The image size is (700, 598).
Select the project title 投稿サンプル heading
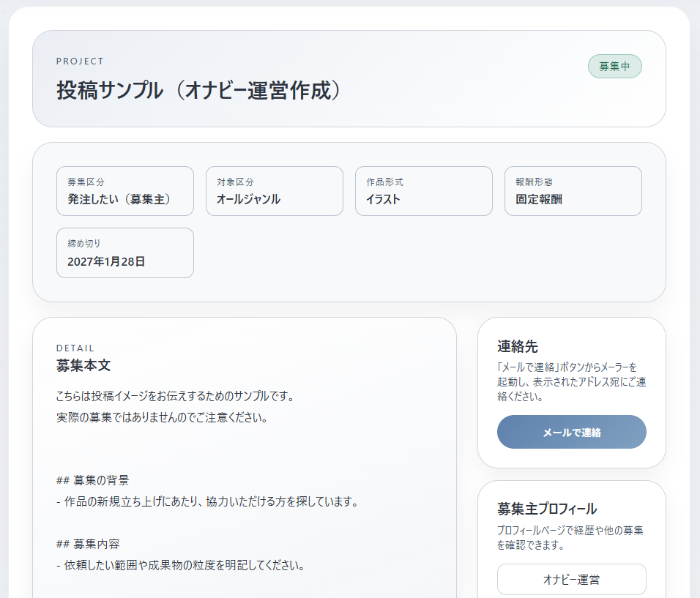click(199, 91)
